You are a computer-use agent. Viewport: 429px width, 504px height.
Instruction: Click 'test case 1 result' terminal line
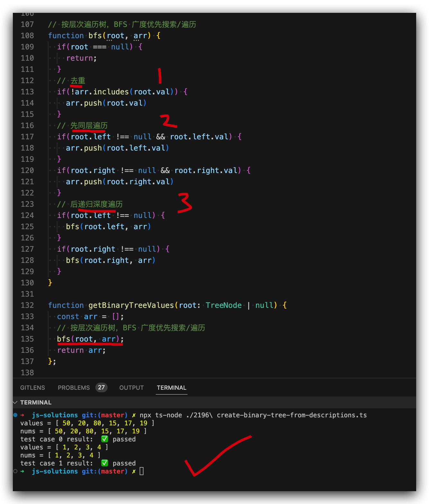[78, 463]
